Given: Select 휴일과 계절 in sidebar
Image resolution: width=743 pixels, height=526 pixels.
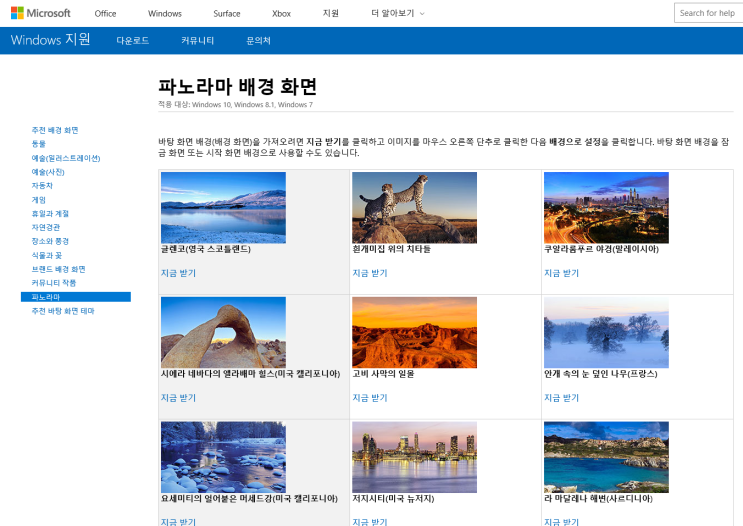Looking at the screenshot, I should coord(50,213).
